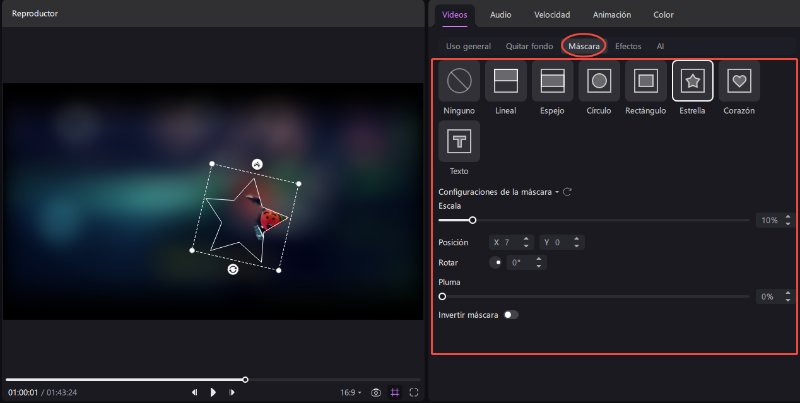Pick the Círculo mask shape
Screen dimensions: 800x403
[x=599, y=81]
